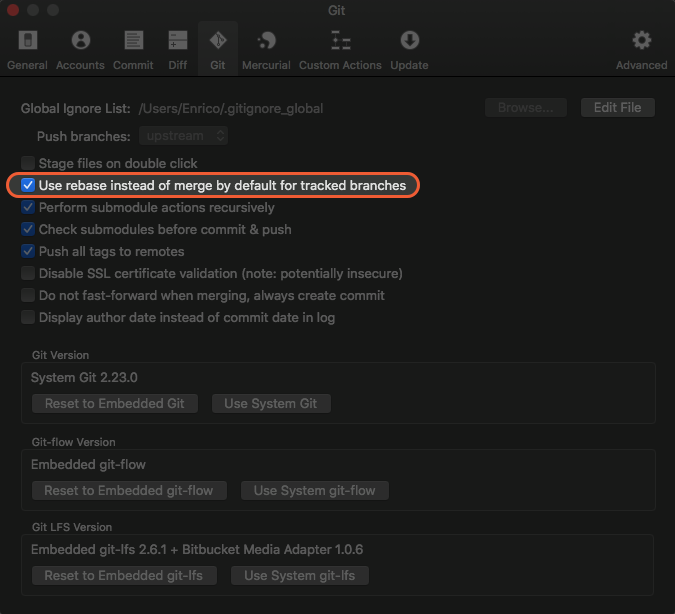Open the Custom Actions preferences icon
Viewport: 675px width, 614px height.
point(341,40)
